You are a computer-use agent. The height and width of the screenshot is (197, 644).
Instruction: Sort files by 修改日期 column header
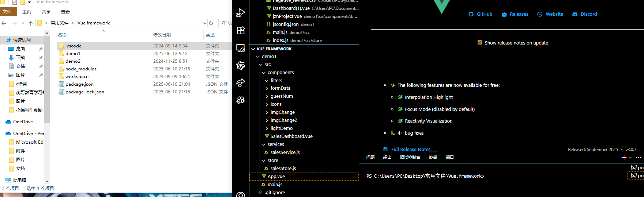coord(162,35)
